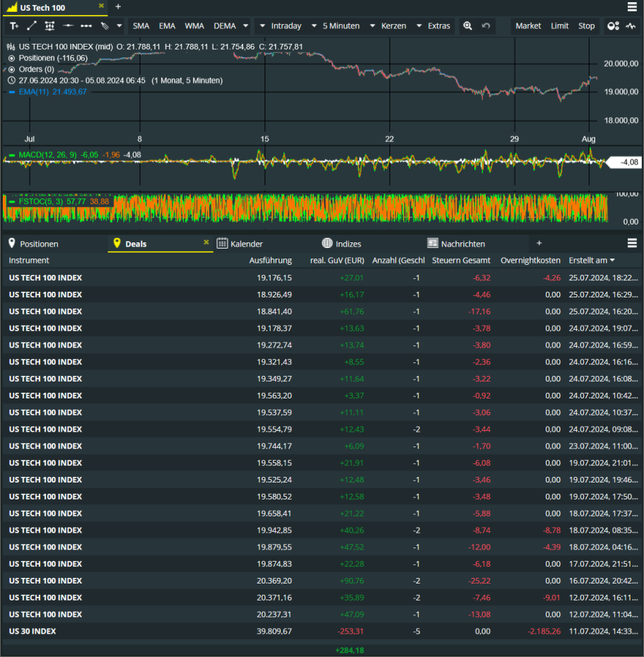Open the Kalender tab
Image resolution: width=644 pixels, height=657 pixels.
[247, 244]
